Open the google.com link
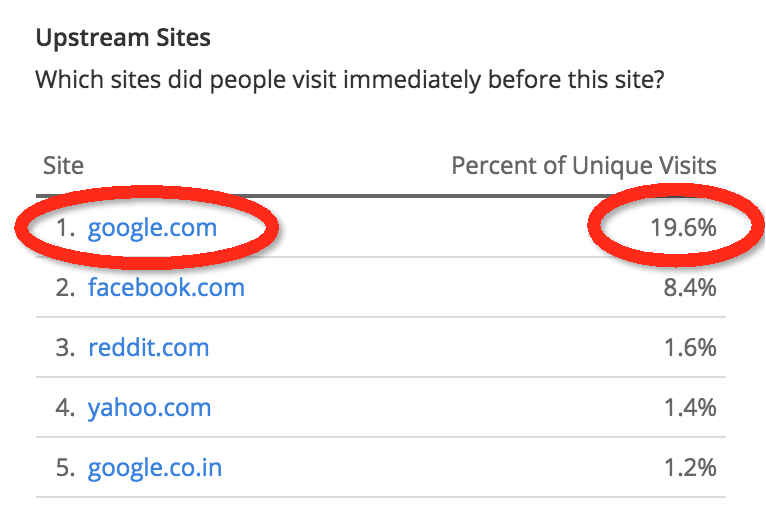 152,228
